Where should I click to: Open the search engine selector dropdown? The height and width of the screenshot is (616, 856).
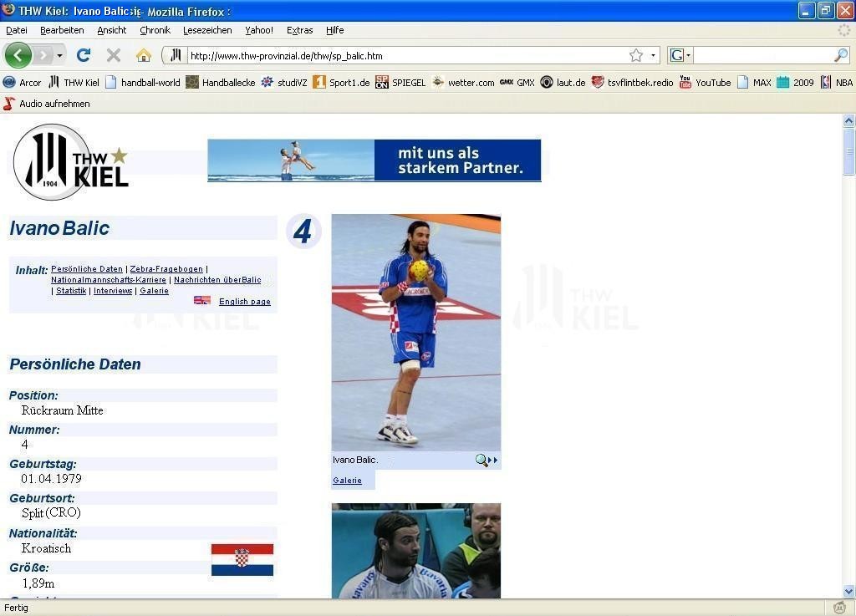[x=680, y=55]
